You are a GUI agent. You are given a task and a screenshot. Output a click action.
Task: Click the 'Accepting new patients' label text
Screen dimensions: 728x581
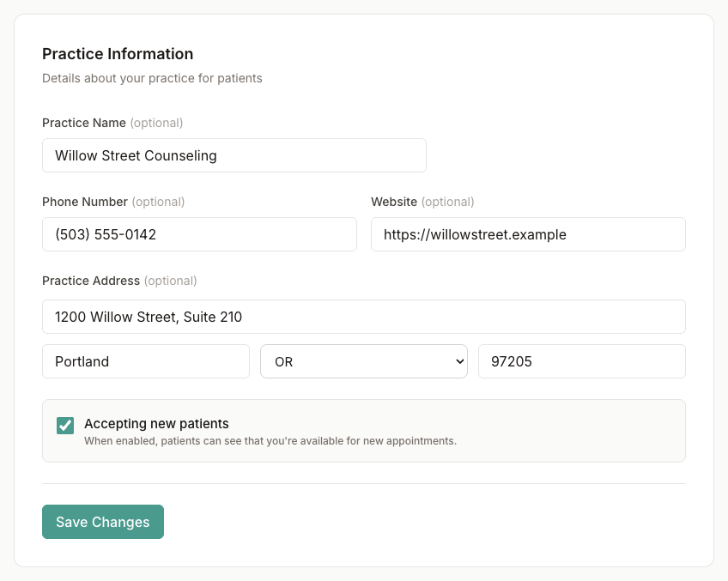[156, 423]
